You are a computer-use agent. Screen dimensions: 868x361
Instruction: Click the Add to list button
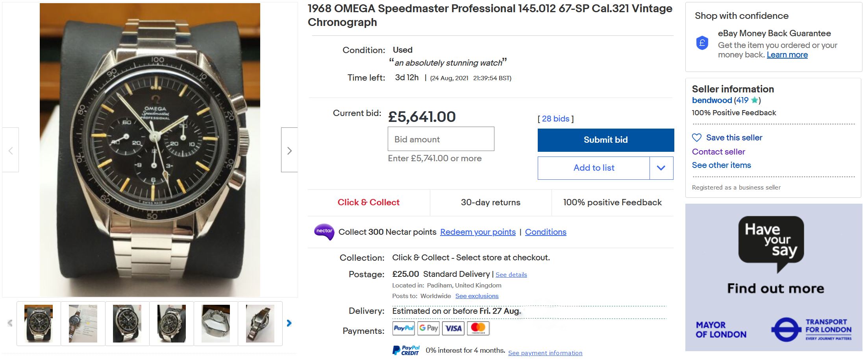pos(594,168)
